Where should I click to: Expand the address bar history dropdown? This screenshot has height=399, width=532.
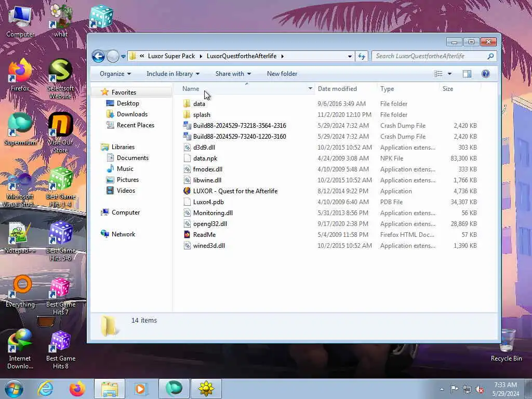(x=350, y=56)
